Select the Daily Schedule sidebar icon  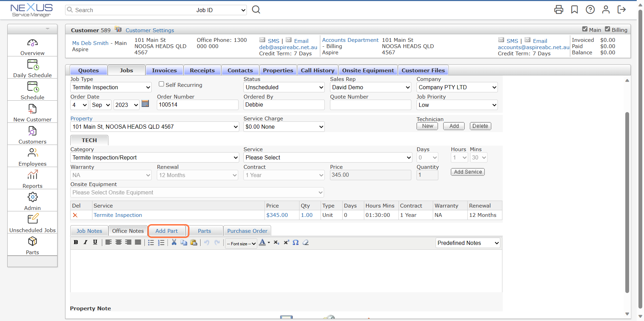pos(32,67)
